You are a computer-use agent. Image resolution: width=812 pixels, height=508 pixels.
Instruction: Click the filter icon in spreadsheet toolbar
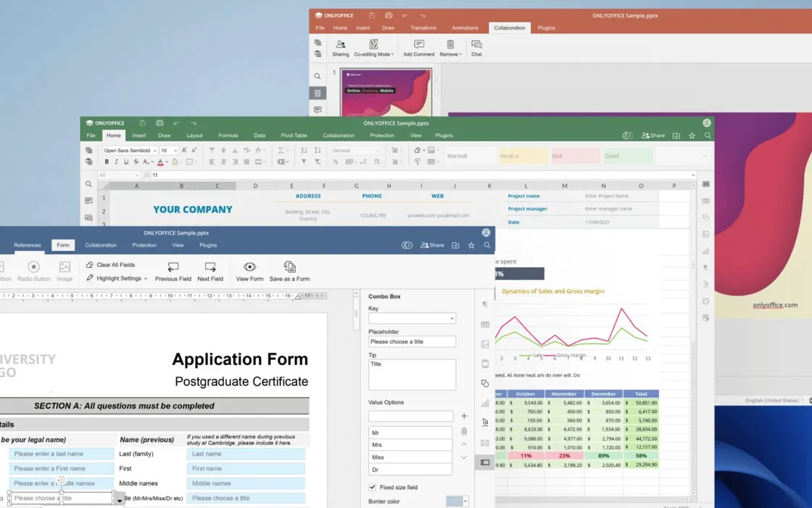point(304,162)
